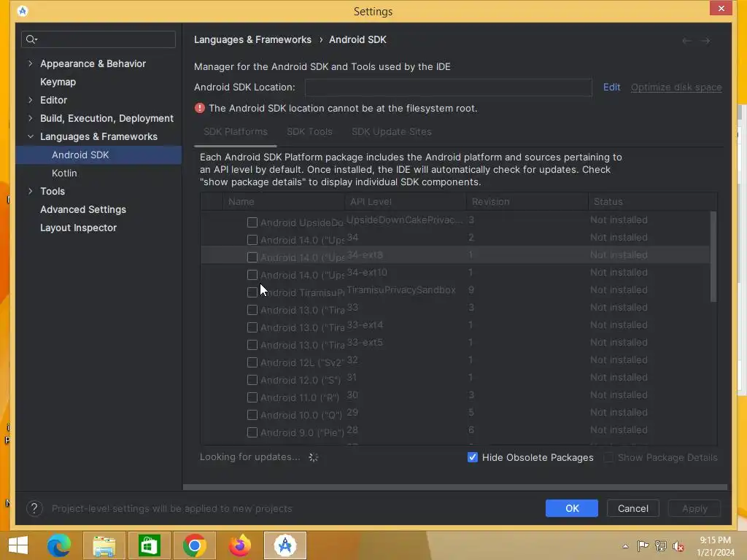The image size is (747, 560).
Task: Check Android 10.0 ("Q") checkbox
Action: (252, 415)
